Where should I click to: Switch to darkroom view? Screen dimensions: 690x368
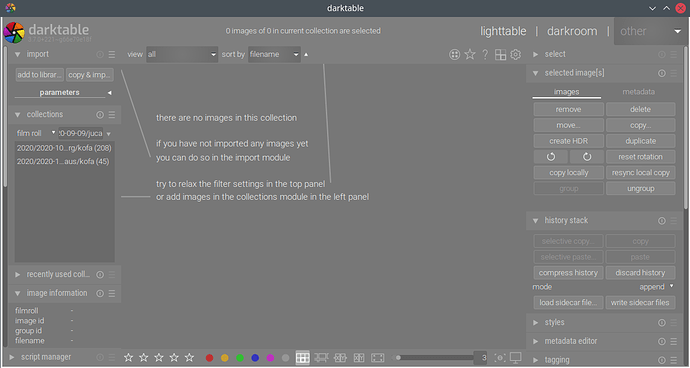[572, 31]
